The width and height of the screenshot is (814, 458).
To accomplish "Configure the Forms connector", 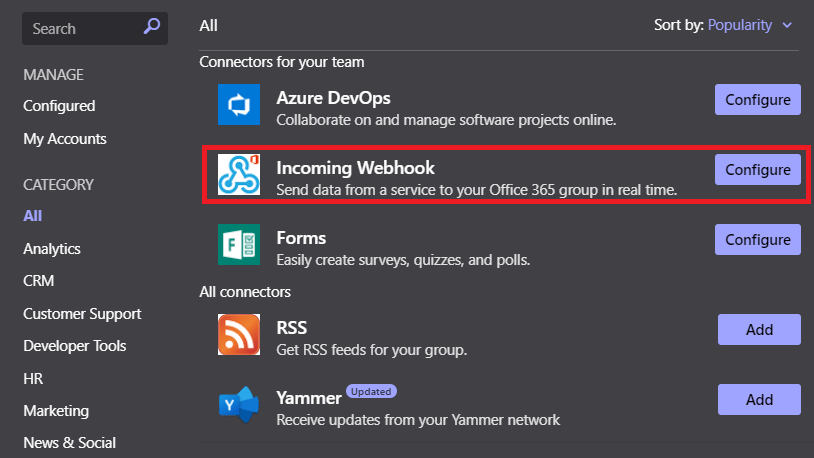I will click(757, 239).
